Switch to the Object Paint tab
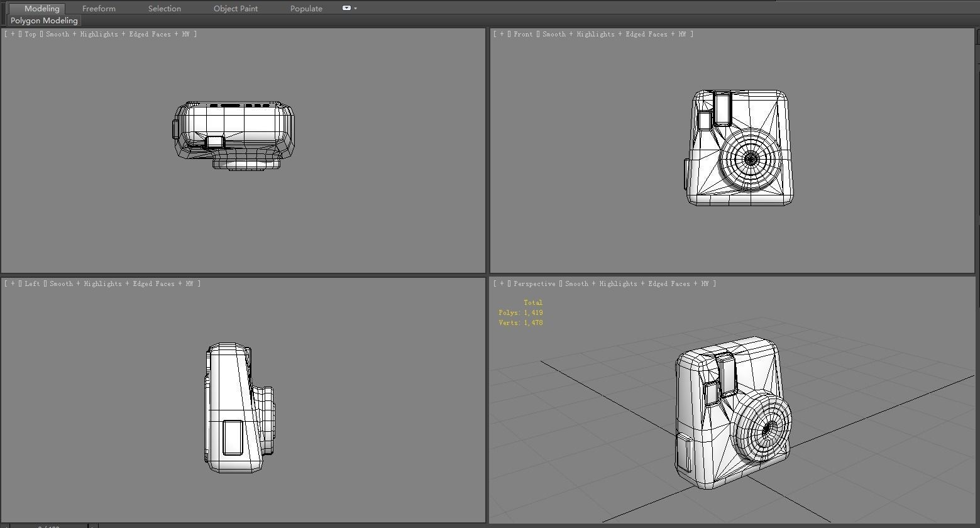The height and width of the screenshot is (528, 980). pos(236,9)
